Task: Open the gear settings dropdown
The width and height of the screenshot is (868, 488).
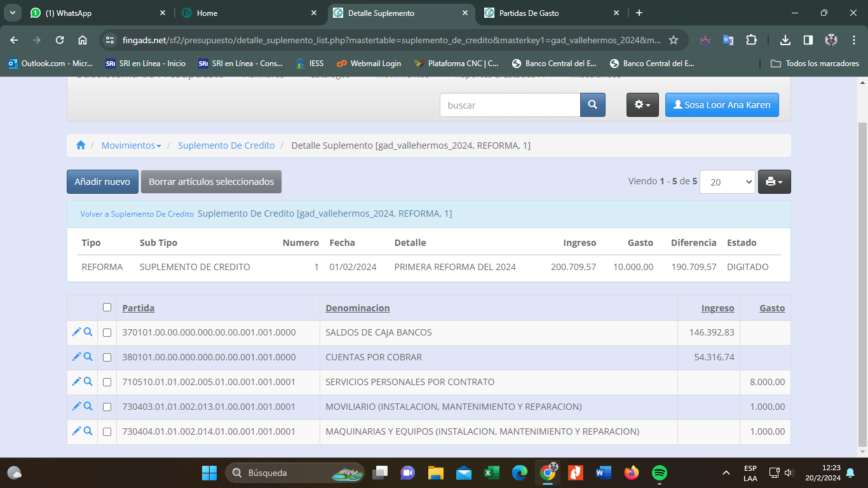Action: click(x=642, y=105)
